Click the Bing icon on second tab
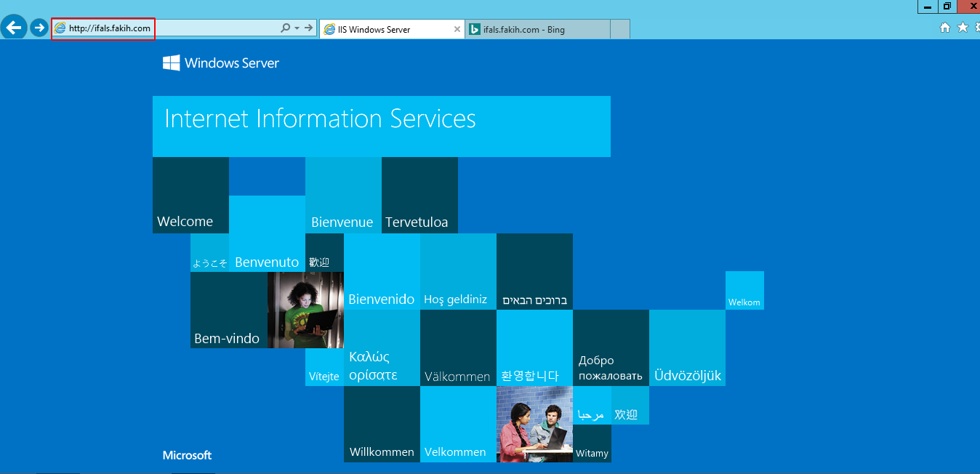980x474 pixels. tap(474, 29)
